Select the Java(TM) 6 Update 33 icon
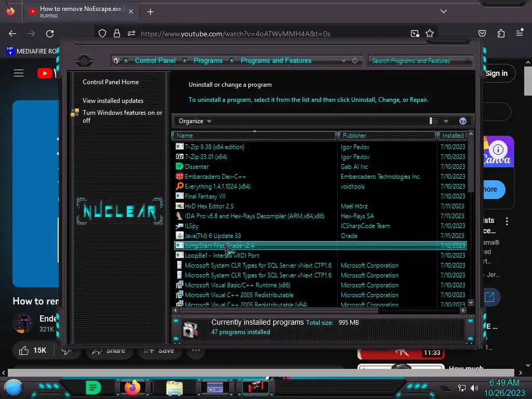The image size is (532, 399). (179, 236)
